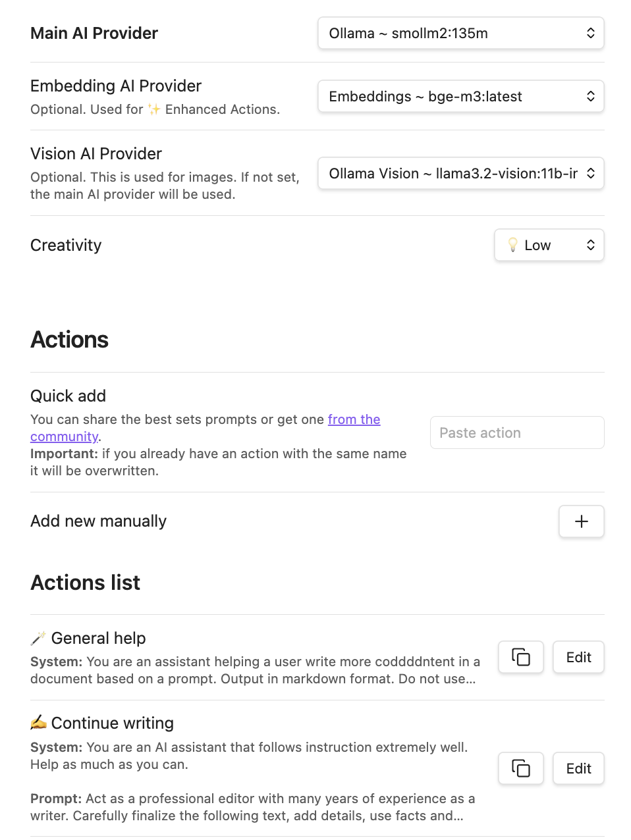Click the writing hand icon by Continue writing

[38, 723]
